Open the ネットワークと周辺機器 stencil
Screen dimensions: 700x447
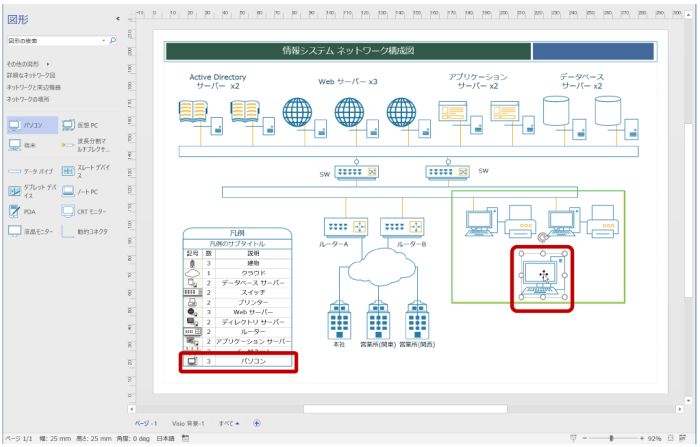tap(34, 87)
